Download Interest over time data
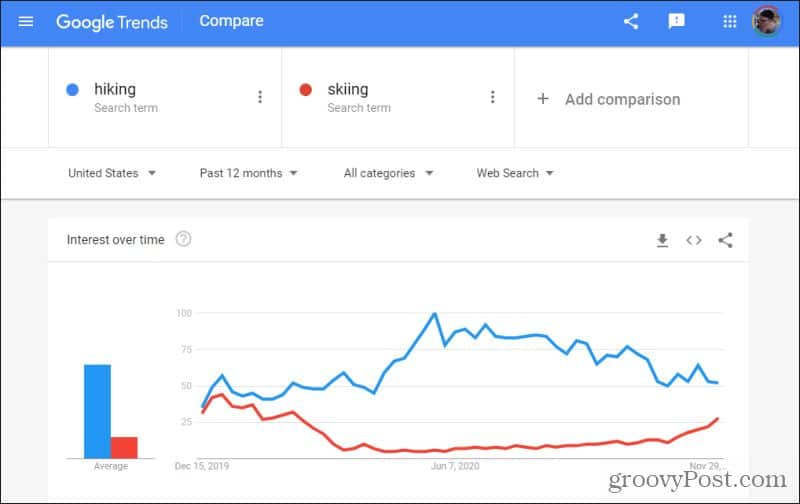The width and height of the screenshot is (800, 504). 662,240
